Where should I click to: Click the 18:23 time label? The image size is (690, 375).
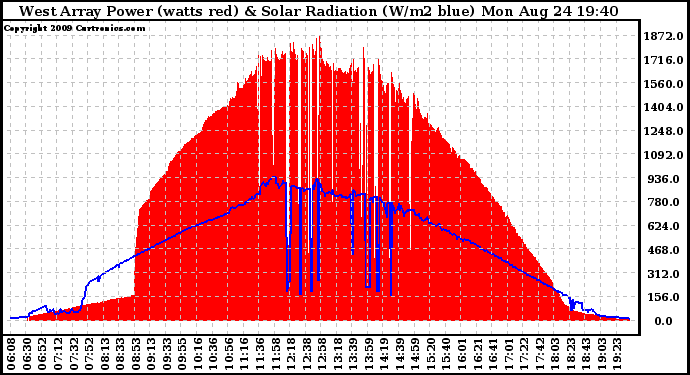tap(571, 354)
